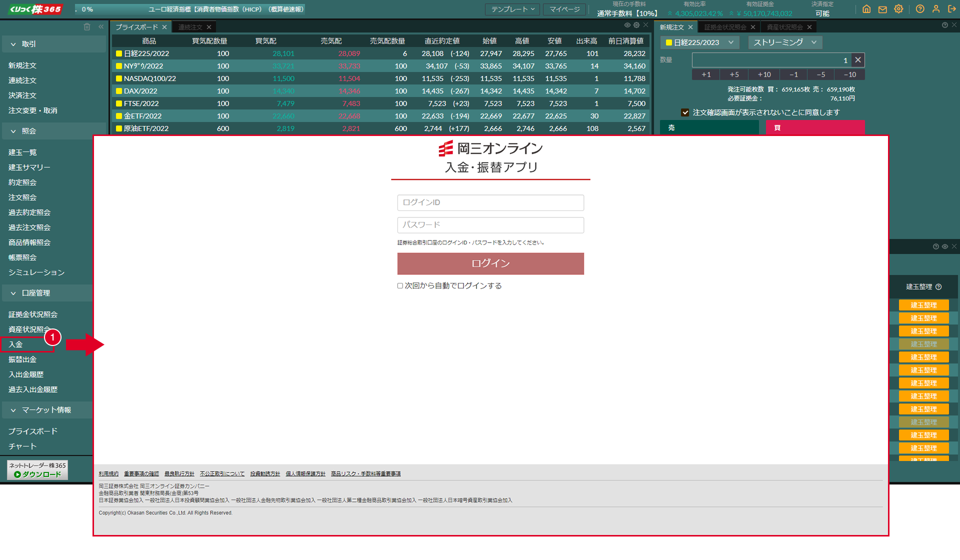The width and height of the screenshot is (960, 560).
Task: Click yellow marker beside 金ETF/2022
Action: click(119, 116)
